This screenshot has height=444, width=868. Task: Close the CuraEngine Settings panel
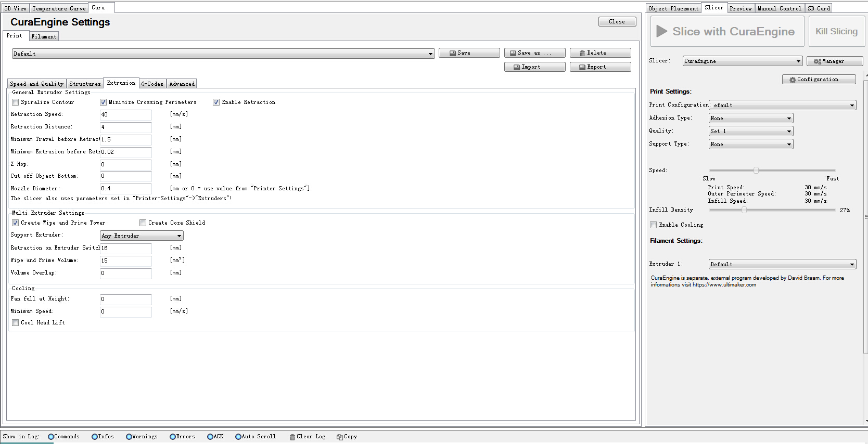click(x=617, y=21)
